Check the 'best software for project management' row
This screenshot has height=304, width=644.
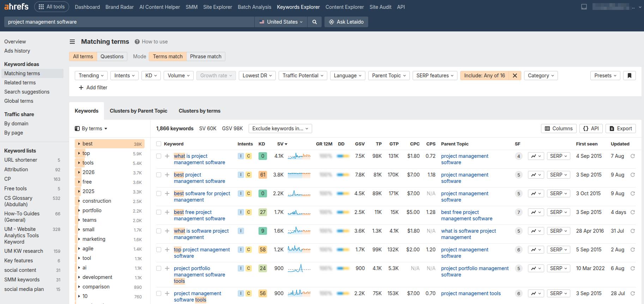pos(159,193)
